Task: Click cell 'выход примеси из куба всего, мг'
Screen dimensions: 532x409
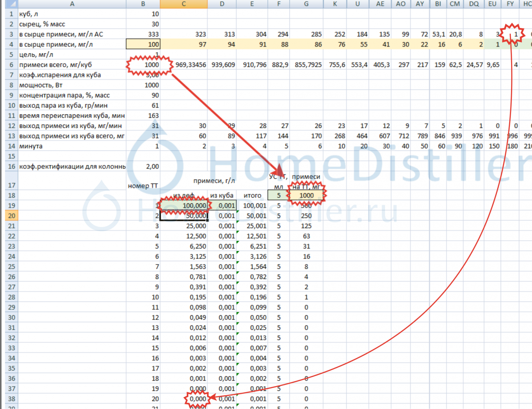Action: [x=72, y=136]
